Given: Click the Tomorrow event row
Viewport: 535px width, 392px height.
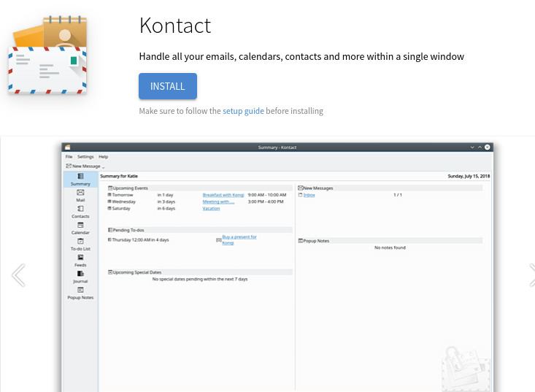Looking at the screenshot, I should [197, 195].
